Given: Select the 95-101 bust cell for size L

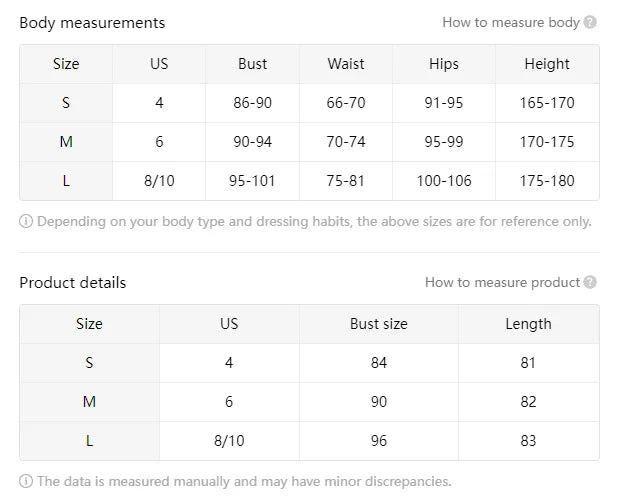Looking at the screenshot, I should coord(253,181).
